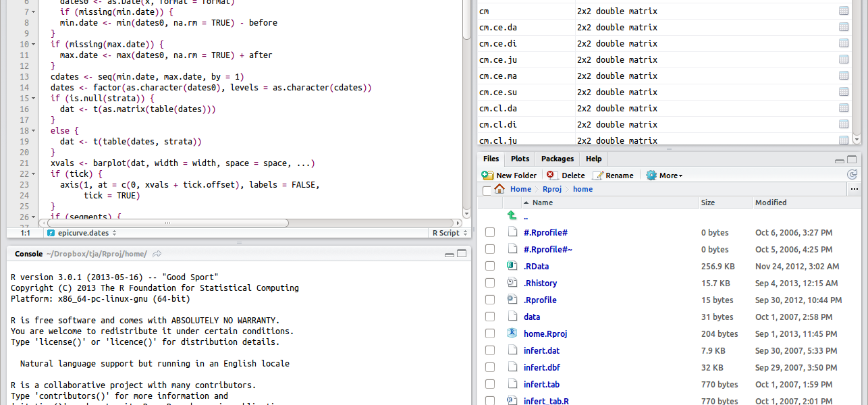Switch to the Plots tab
Viewport: 868px width, 405px height.
click(x=520, y=159)
